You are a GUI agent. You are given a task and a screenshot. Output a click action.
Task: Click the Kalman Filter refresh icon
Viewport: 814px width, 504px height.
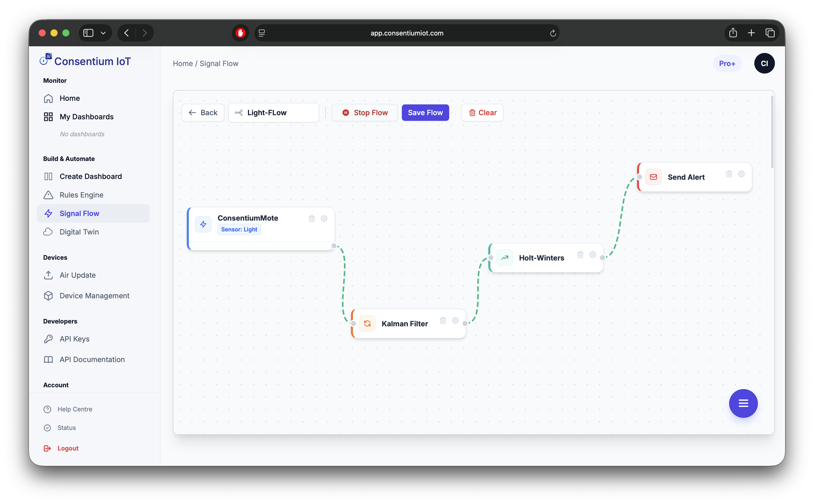click(367, 324)
